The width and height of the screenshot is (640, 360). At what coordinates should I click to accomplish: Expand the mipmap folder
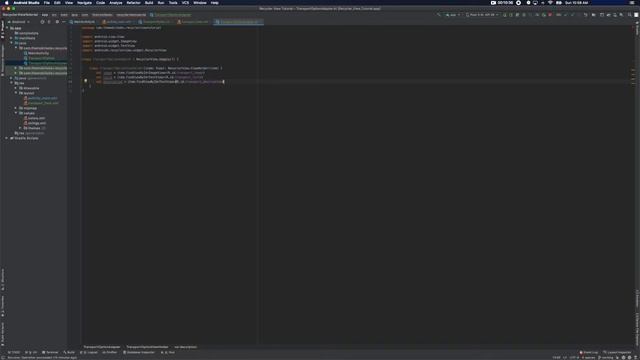click(16, 108)
